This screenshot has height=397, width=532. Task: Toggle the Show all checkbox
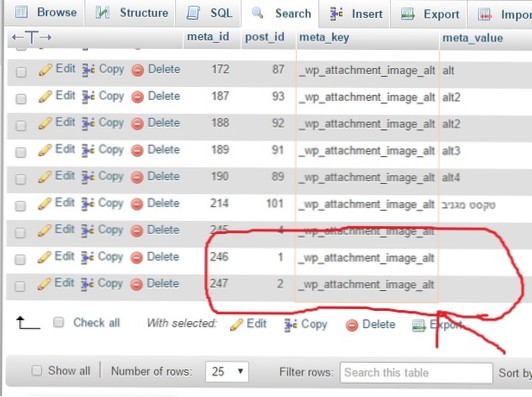pyautogui.click(x=37, y=370)
